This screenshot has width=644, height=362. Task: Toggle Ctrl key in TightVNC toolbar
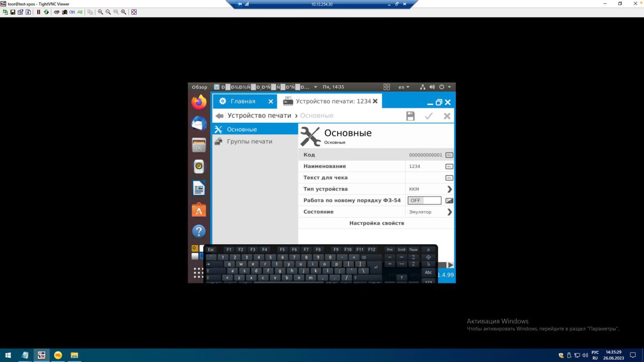[72, 12]
